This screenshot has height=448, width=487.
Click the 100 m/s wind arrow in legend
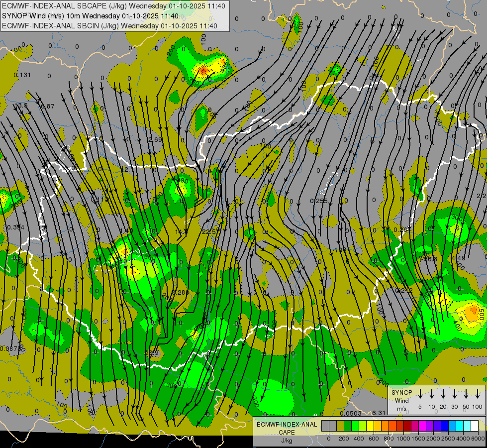coord(478,394)
